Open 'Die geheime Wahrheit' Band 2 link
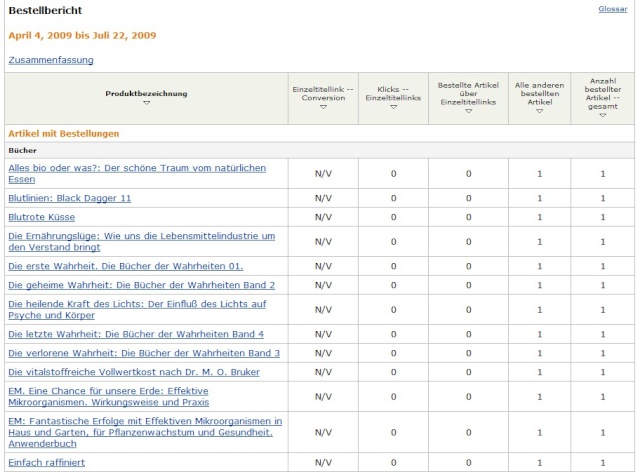 pyautogui.click(x=142, y=285)
